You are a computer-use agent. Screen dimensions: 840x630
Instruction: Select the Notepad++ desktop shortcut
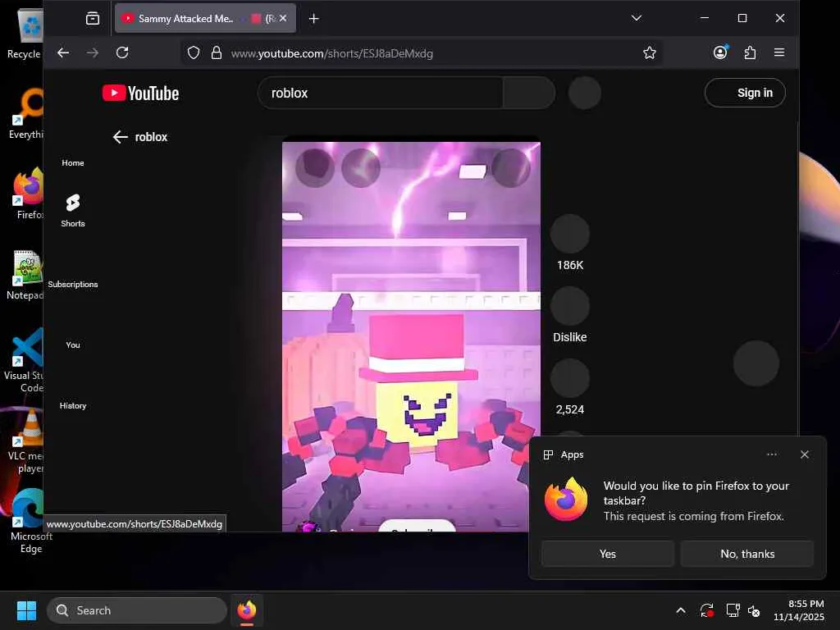pos(25,274)
